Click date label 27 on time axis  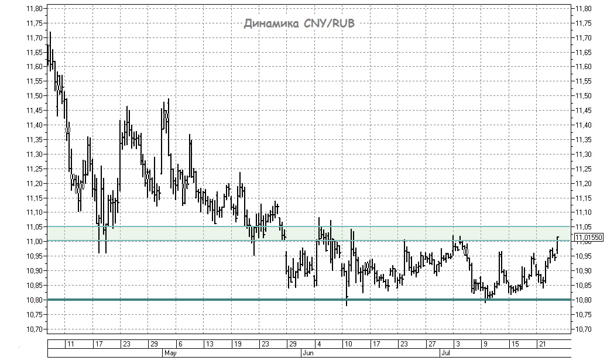[431, 344]
